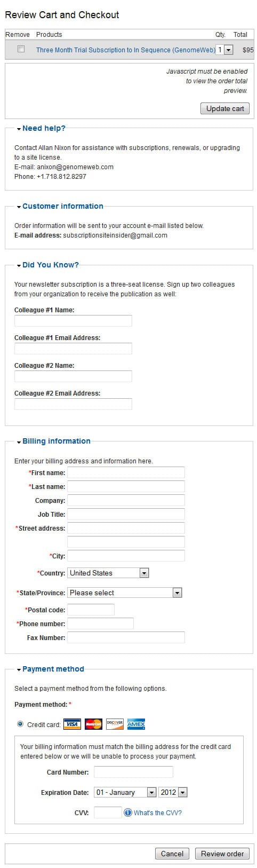Click the AMEX card icon

[136, 724]
